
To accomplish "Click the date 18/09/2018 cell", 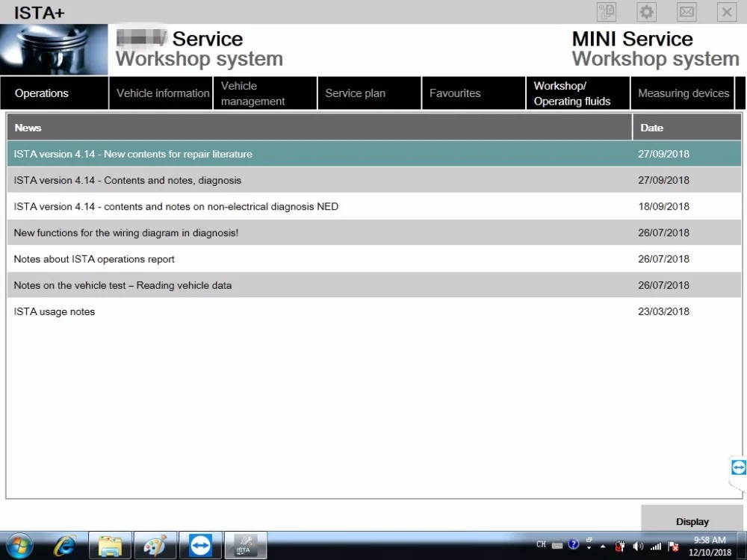I will click(663, 206).
